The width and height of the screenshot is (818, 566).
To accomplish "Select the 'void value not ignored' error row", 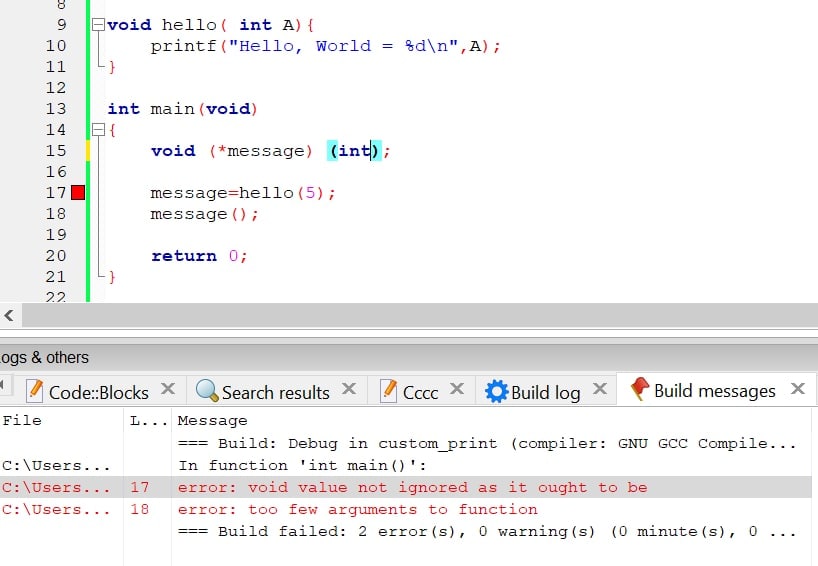I will tap(406, 487).
